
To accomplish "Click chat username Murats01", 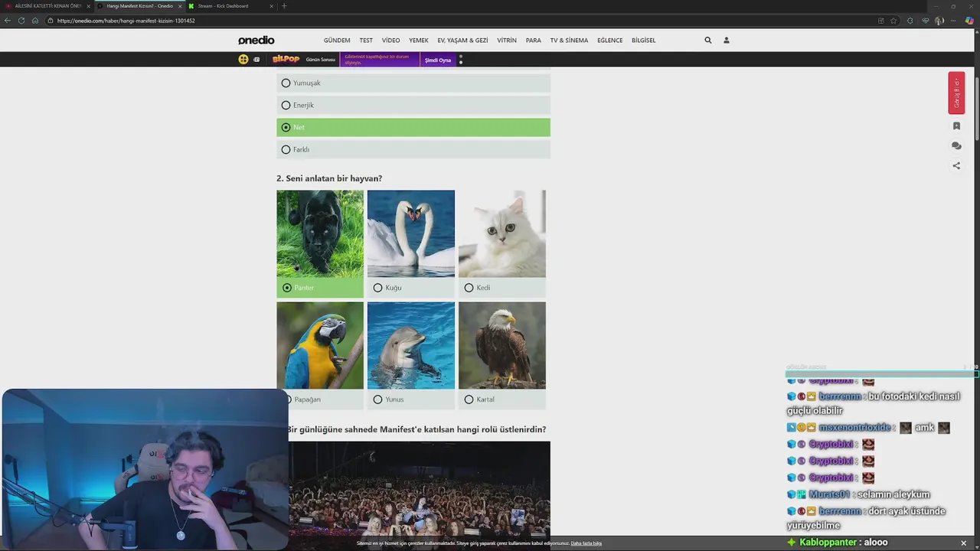I will [x=831, y=494].
